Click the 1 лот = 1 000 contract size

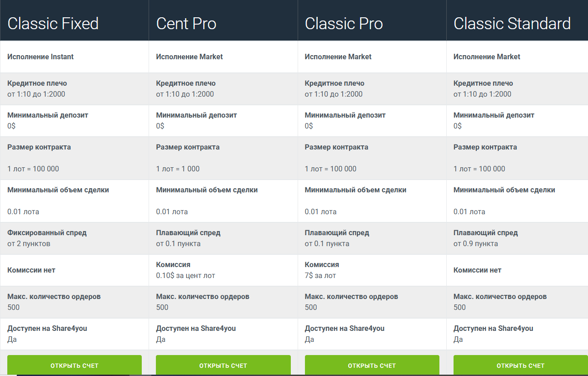click(x=178, y=169)
